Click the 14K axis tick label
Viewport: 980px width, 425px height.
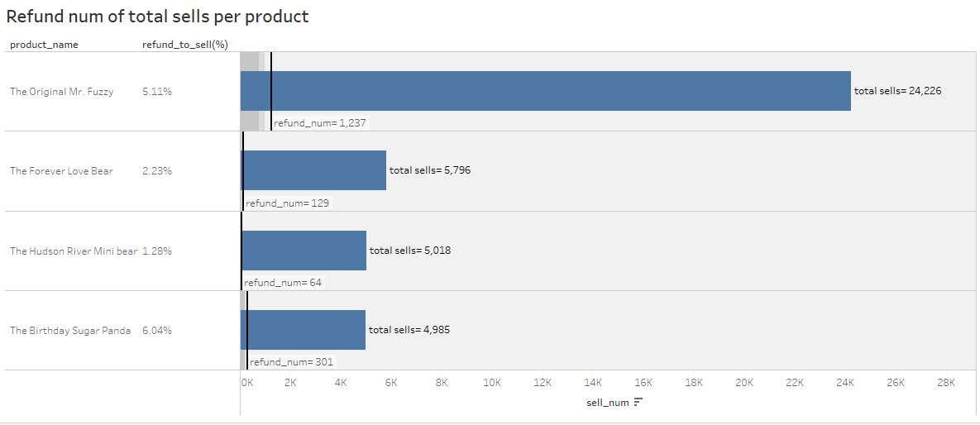(x=592, y=383)
